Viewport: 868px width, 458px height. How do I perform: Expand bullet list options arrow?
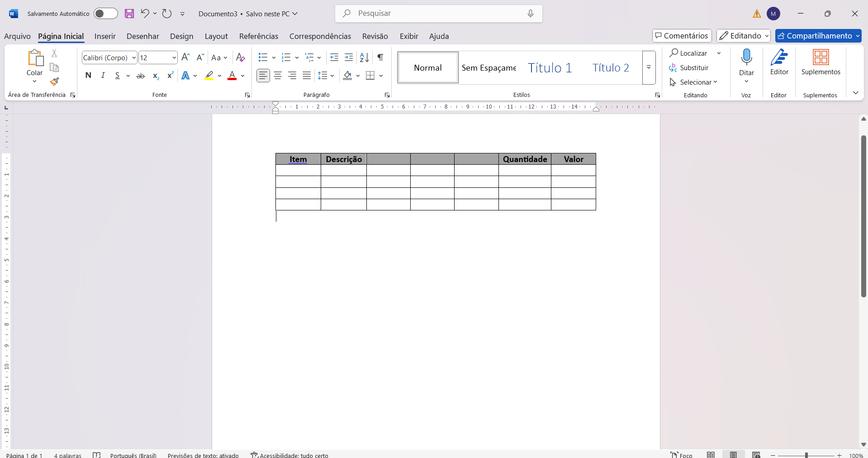[274, 57]
